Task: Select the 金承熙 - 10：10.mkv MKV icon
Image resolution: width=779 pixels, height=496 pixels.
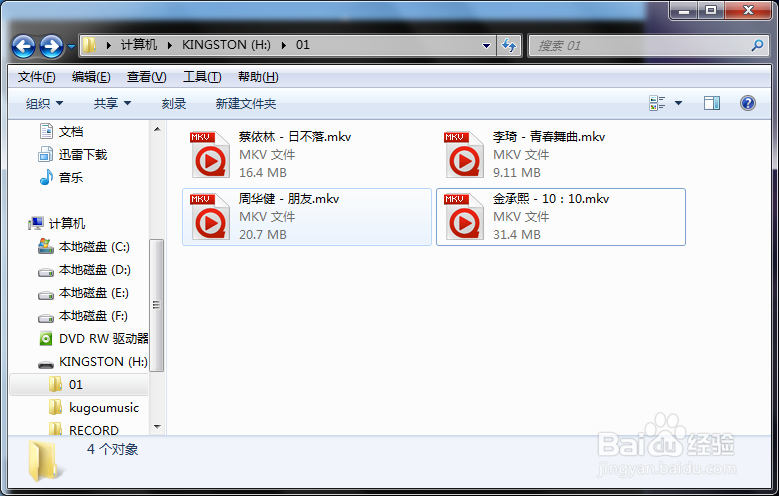Action: tap(465, 217)
